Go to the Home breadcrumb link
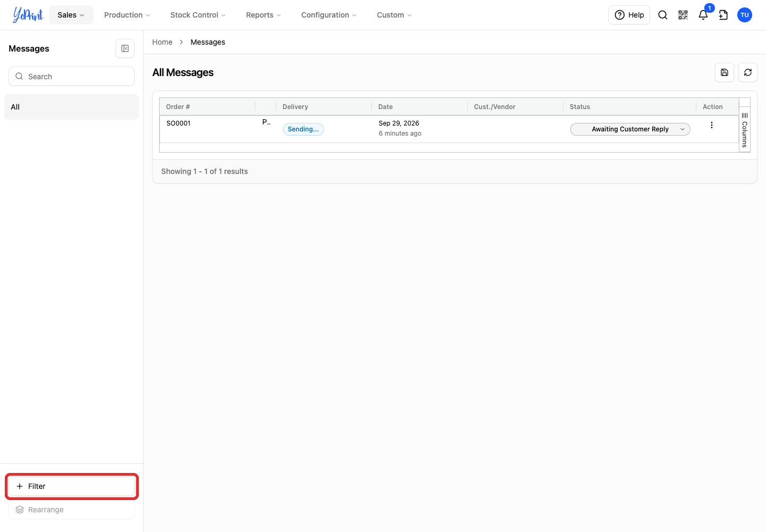The width and height of the screenshot is (766, 532). tap(162, 42)
